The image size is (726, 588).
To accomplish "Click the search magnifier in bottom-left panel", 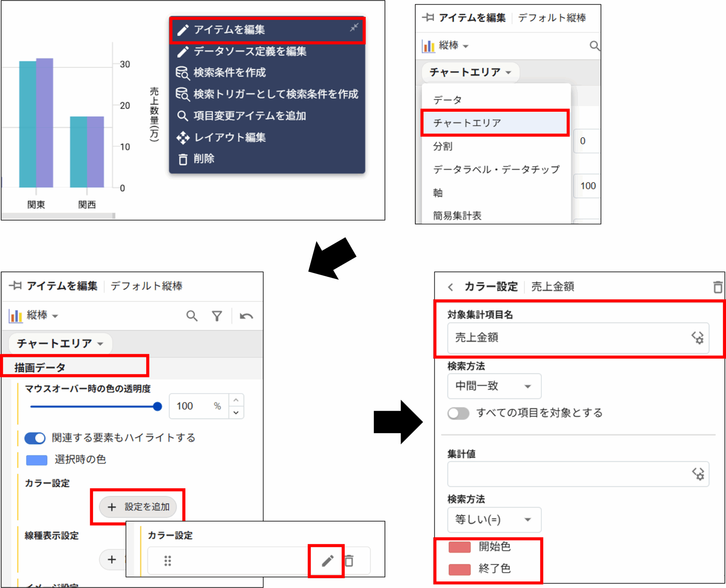I will 192,316.
